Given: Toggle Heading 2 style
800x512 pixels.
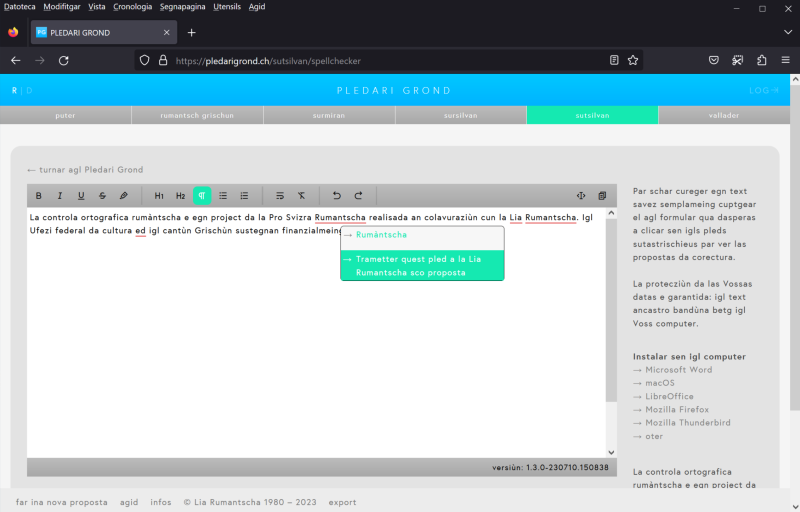Looking at the screenshot, I should [181, 196].
